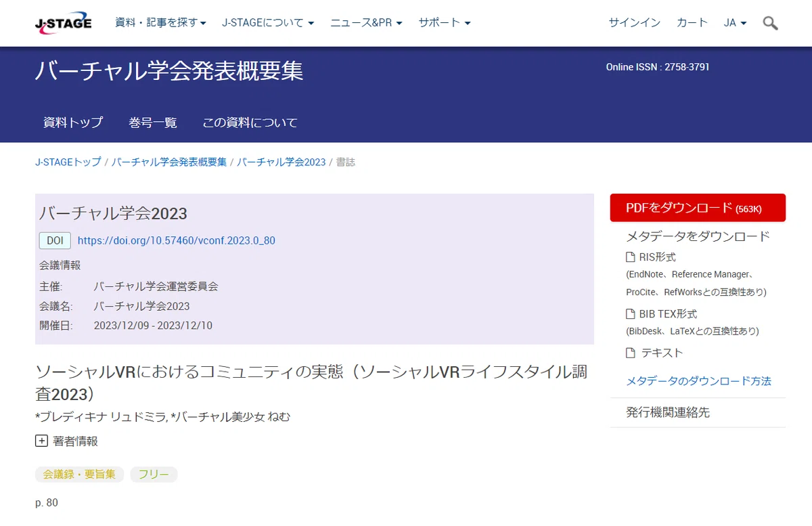812x526 pixels.
Task: Click バーチャル学会発表概要集 breadcrumb link
Action: (x=169, y=162)
